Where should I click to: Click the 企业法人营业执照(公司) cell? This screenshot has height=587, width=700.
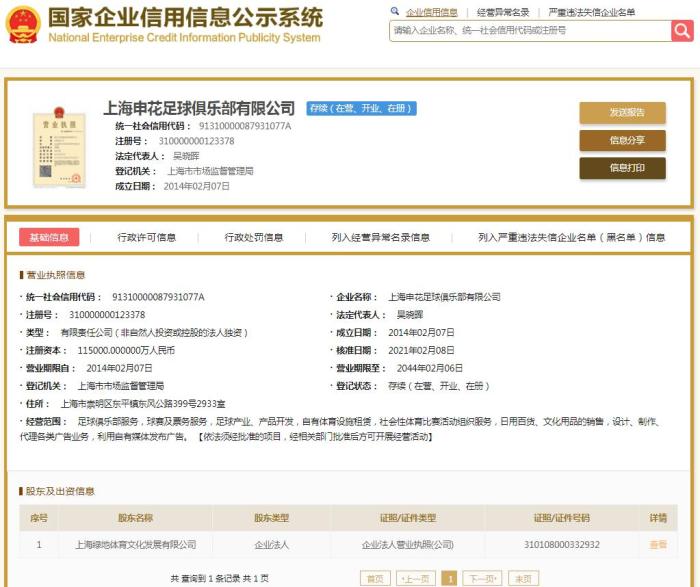tap(408, 545)
